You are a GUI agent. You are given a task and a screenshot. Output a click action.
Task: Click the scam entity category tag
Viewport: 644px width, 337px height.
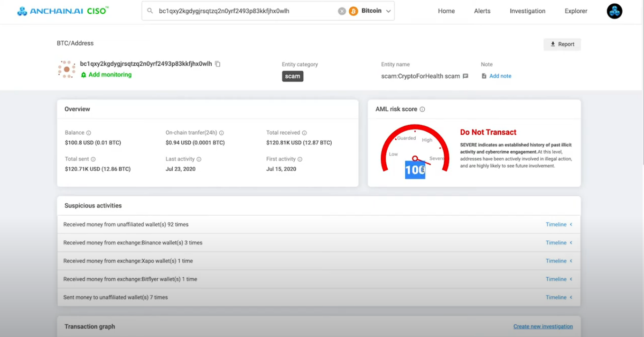point(292,76)
